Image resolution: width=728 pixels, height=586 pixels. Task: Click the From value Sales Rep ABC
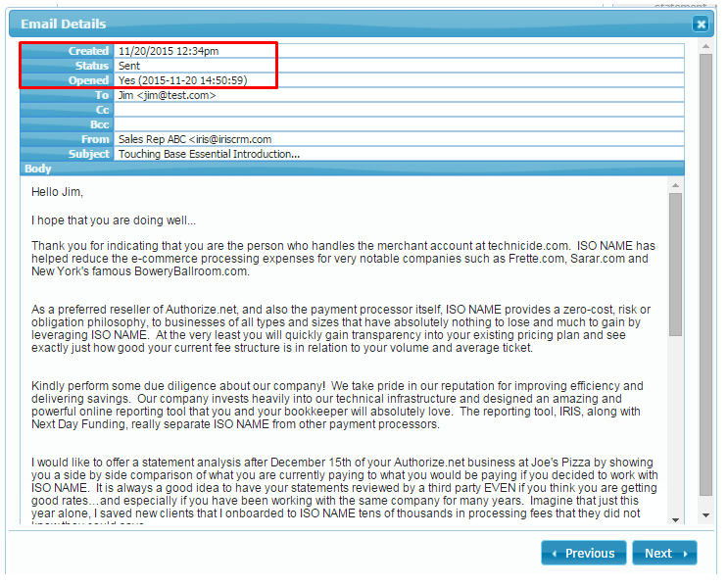(x=195, y=139)
